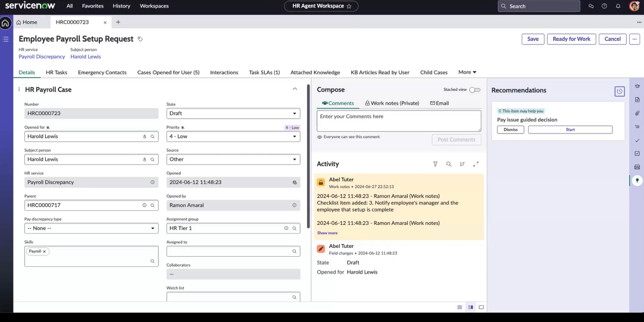Expand the More tabs dropdown
This screenshot has height=322, width=644.
click(x=467, y=72)
